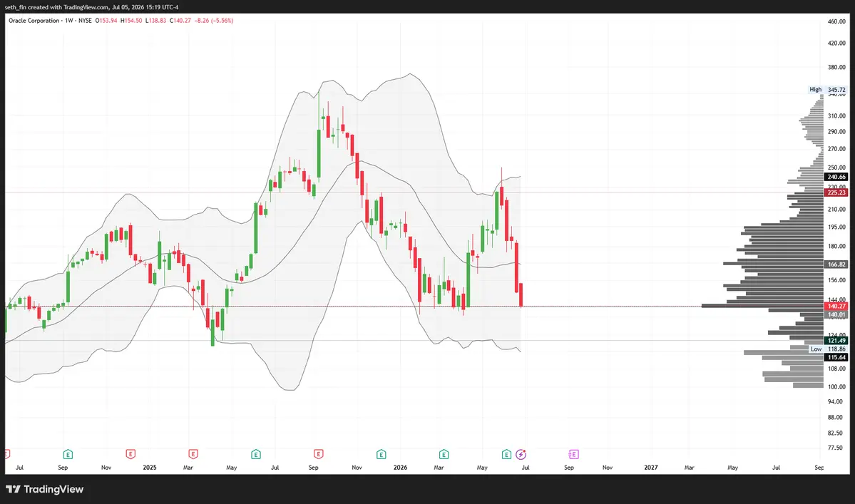Click the pink upcoming earnings marker
This screenshot has height=504, width=855.
573,454
